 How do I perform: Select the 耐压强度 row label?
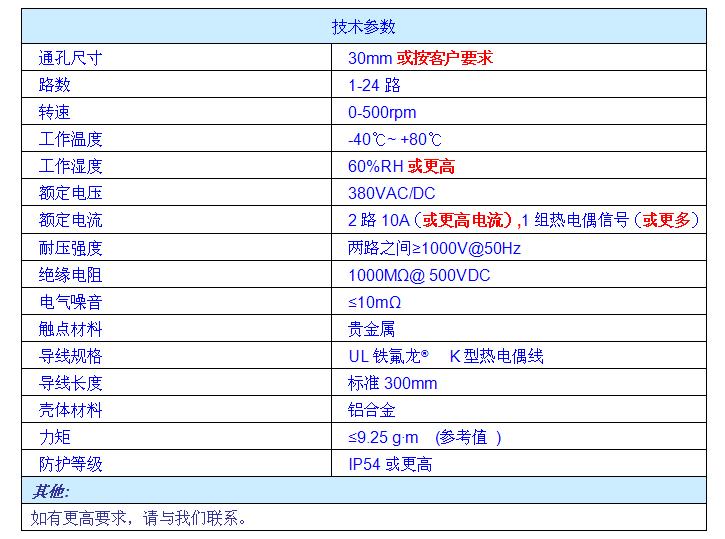[x=70, y=248]
